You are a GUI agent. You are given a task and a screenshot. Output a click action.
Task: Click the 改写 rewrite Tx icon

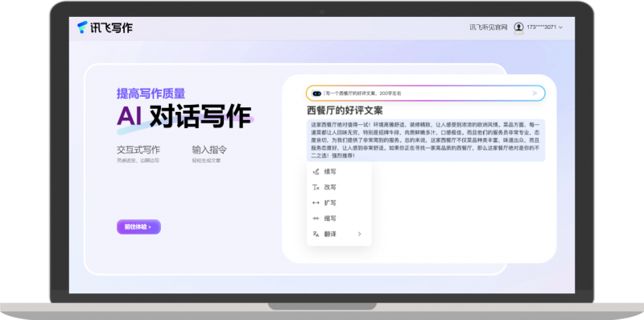316,187
